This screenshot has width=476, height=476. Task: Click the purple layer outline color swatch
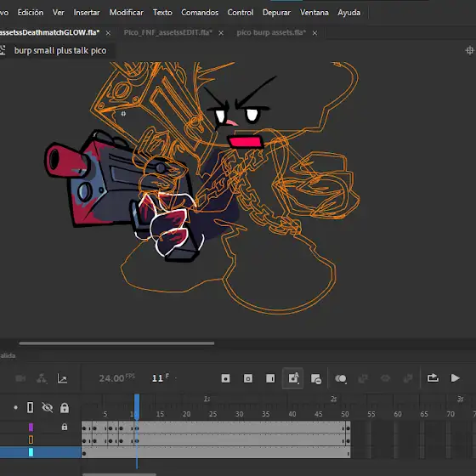[31, 427]
